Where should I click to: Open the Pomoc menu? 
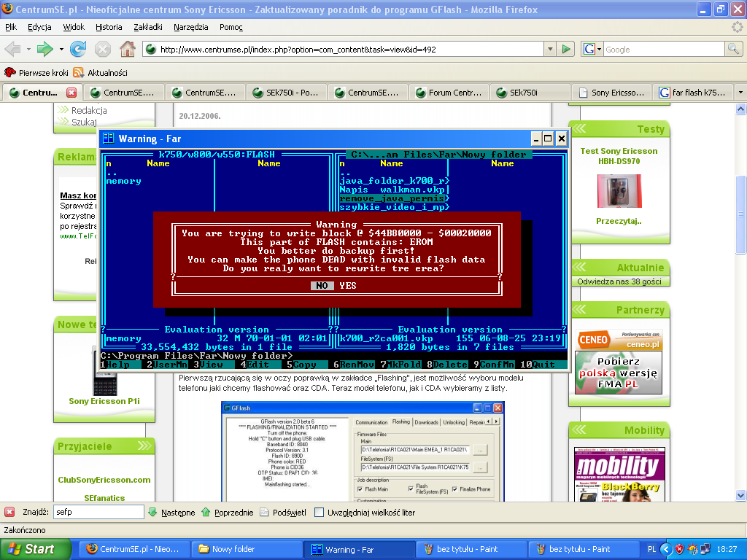[231, 27]
